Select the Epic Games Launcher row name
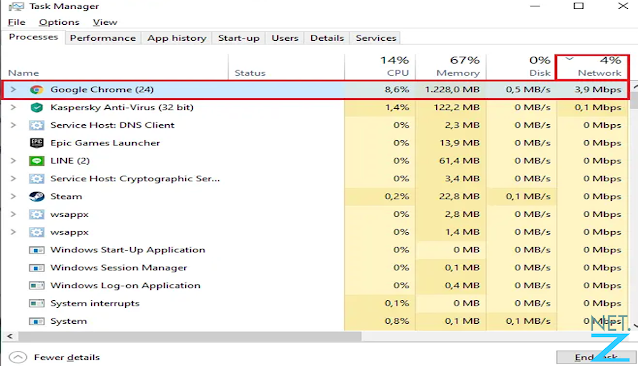638x366 pixels. click(x=105, y=143)
